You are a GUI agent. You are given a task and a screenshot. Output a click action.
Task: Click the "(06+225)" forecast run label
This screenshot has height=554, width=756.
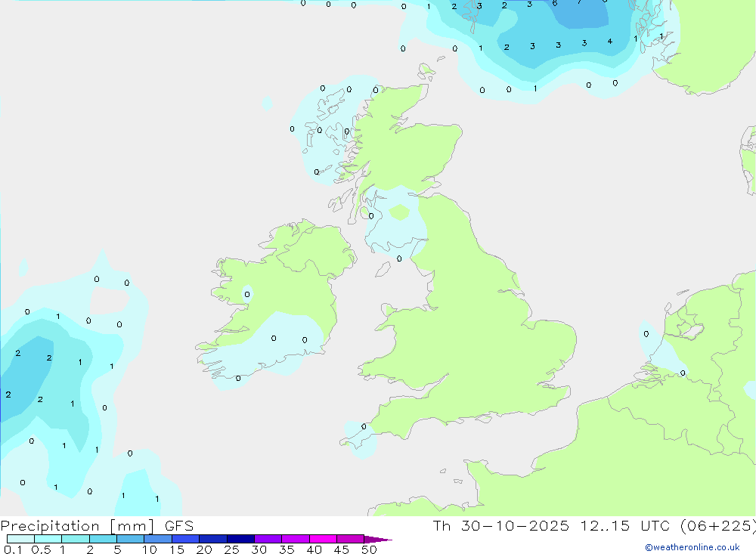[x=718, y=526]
